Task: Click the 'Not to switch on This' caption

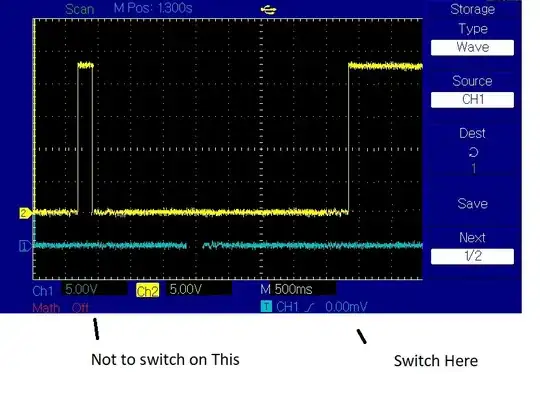Action: (165, 360)
